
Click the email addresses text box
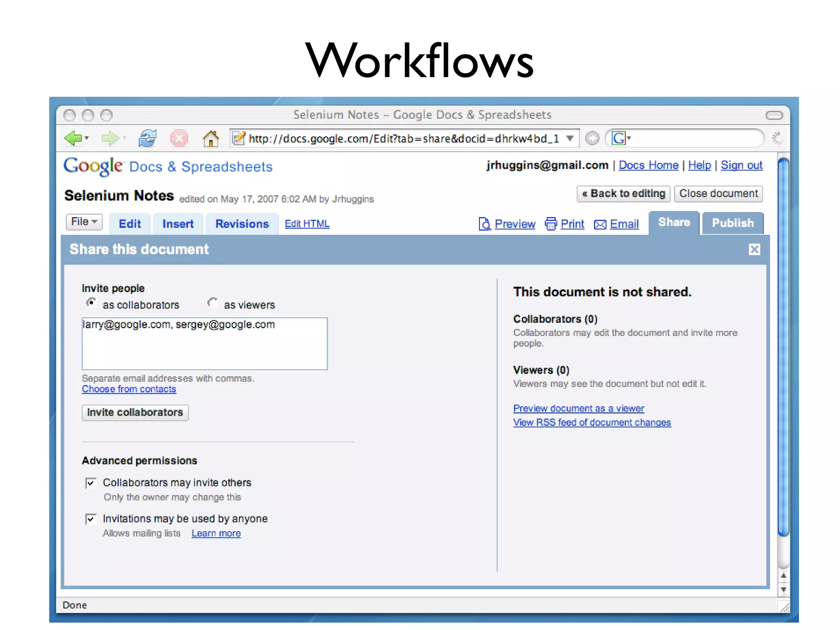[205, 344]
